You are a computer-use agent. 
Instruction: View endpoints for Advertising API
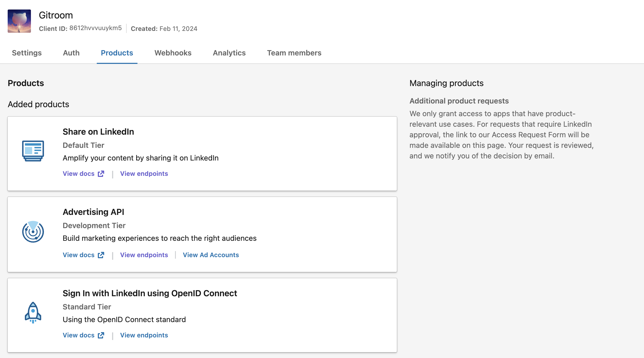point(144,255)
